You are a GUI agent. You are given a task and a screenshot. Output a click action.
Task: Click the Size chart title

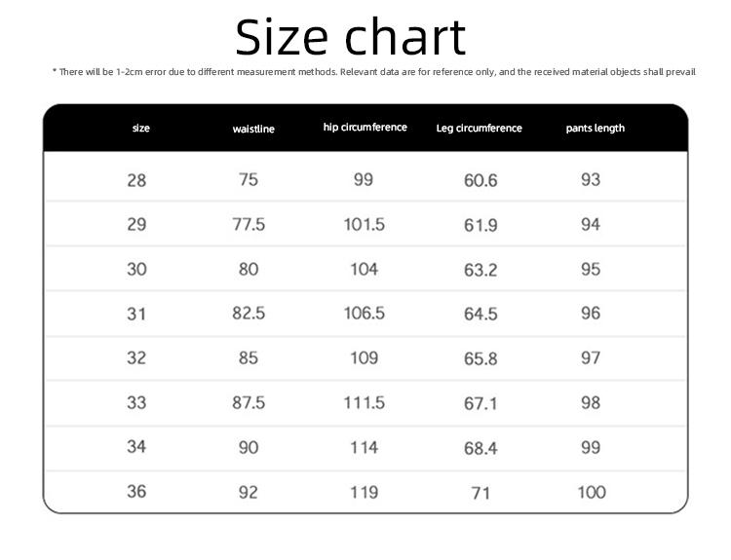[351, 37]
